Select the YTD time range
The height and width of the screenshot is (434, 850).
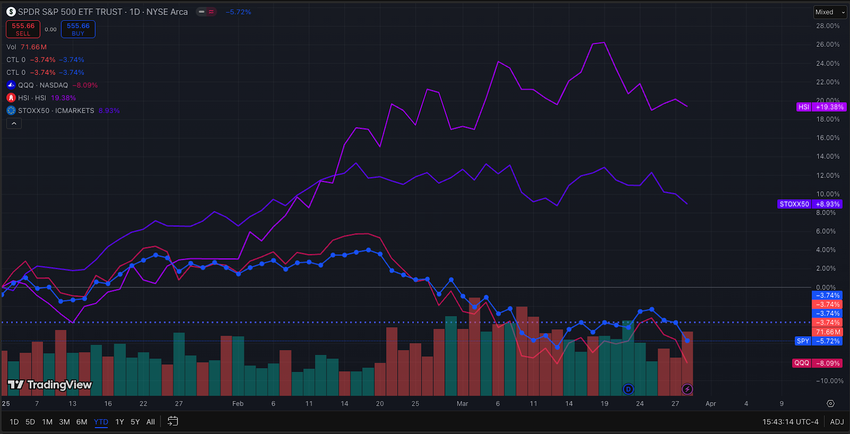pos(101,422)
